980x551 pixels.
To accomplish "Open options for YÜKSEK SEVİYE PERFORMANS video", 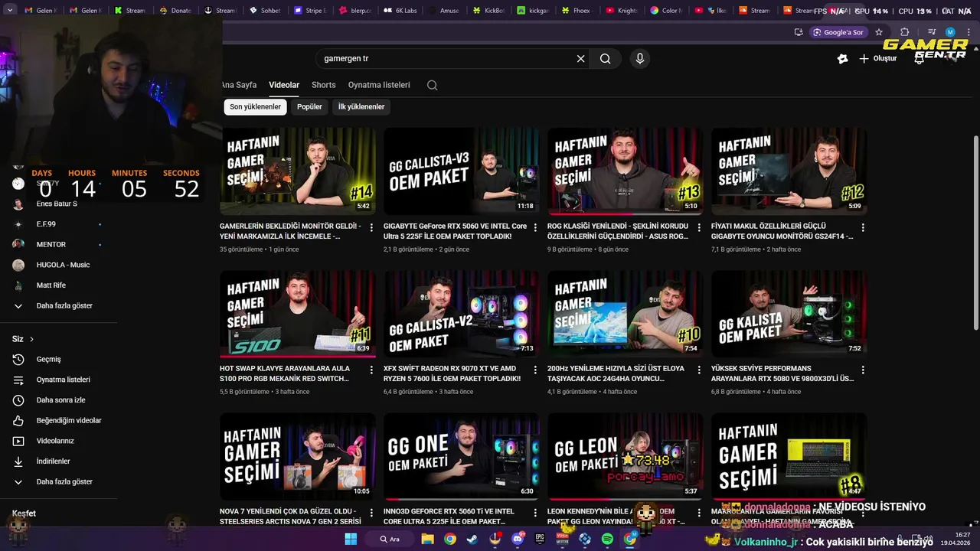I will click(x=863, y=370).
